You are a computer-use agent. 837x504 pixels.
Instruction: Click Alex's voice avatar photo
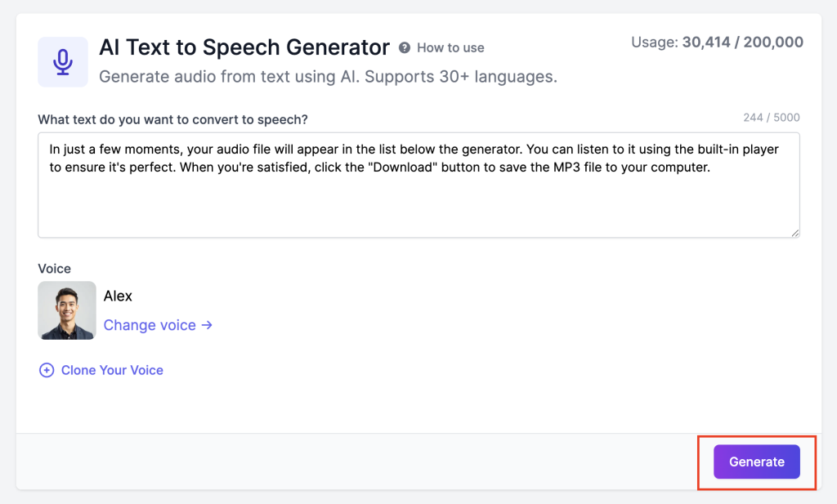(67, 310)
